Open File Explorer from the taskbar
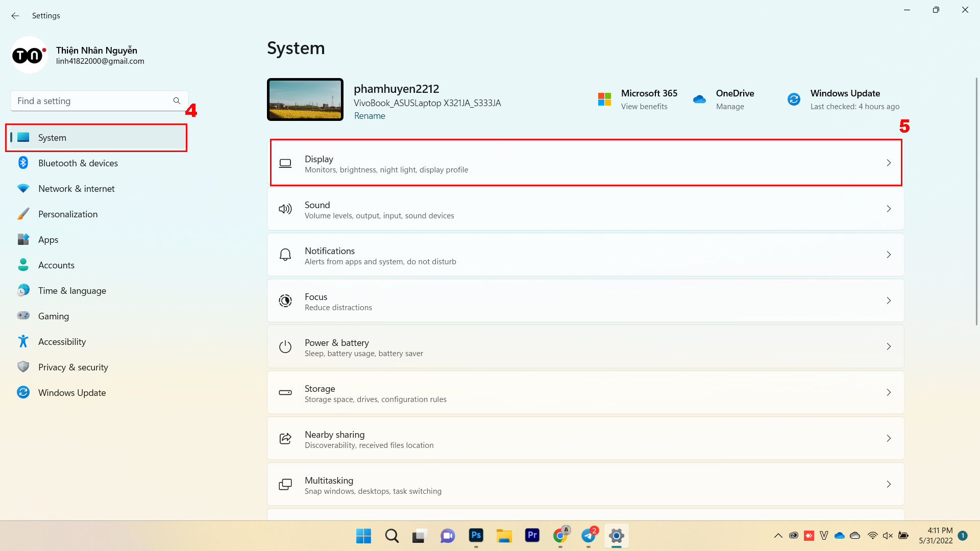This screenshot has height=551, width=980. tap(504, 536)
